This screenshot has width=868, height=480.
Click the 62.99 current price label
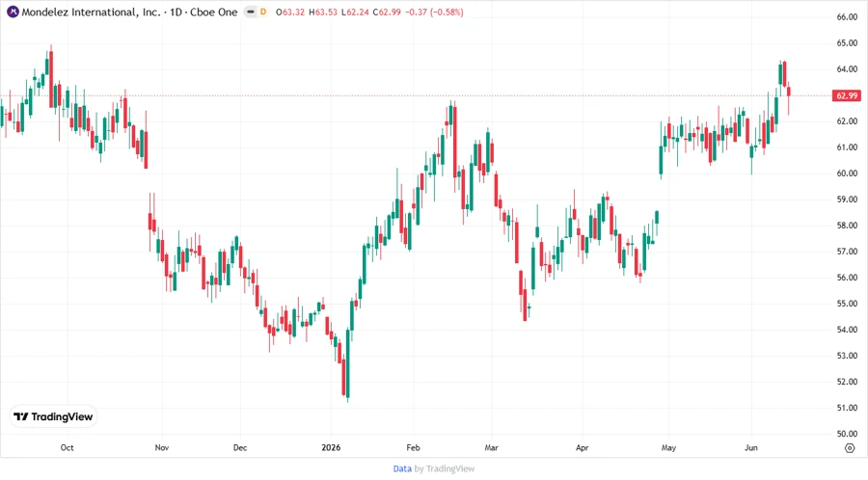pos(847,95)
